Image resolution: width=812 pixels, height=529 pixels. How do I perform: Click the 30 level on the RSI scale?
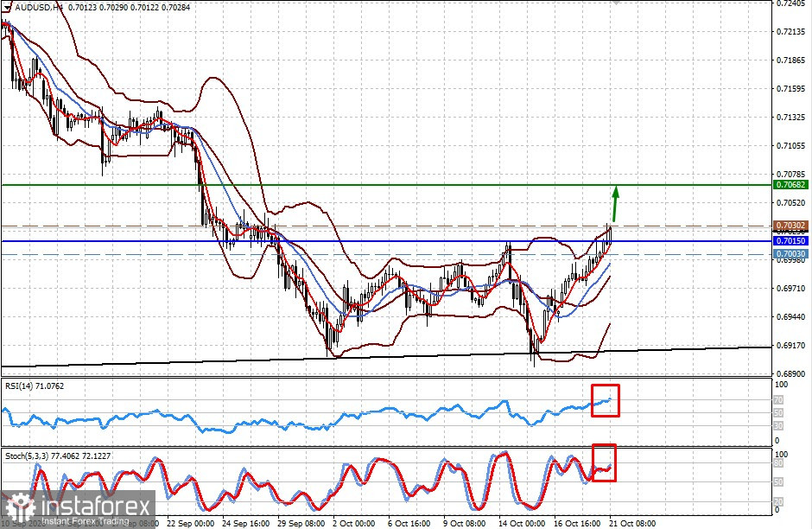(x=778, y=426)
